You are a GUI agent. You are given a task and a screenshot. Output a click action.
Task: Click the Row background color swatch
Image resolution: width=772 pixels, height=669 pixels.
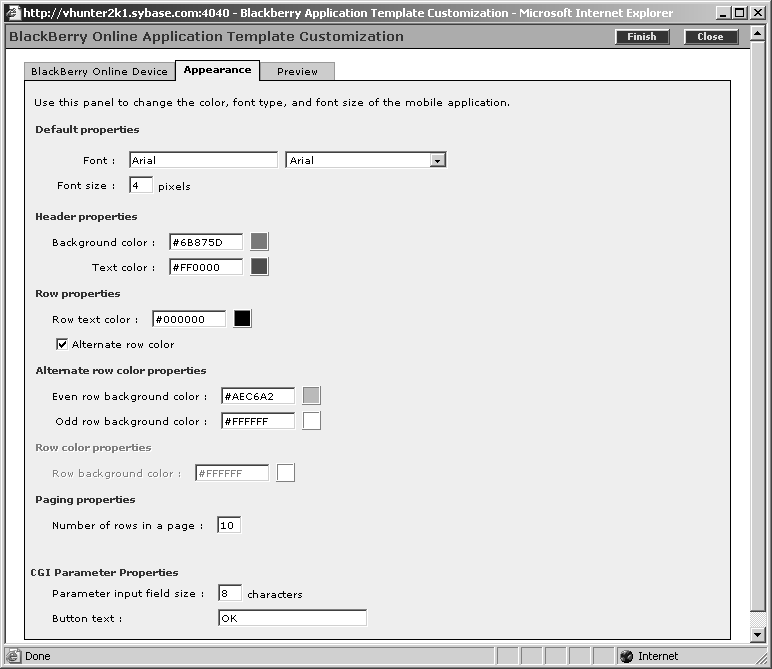286,473
